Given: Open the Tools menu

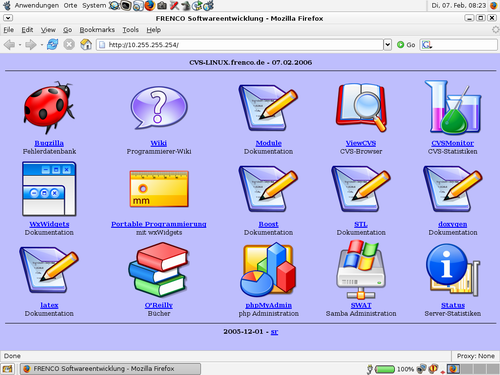Looking at the screenshot, I should pyautogui.click(x=130, y=30).
